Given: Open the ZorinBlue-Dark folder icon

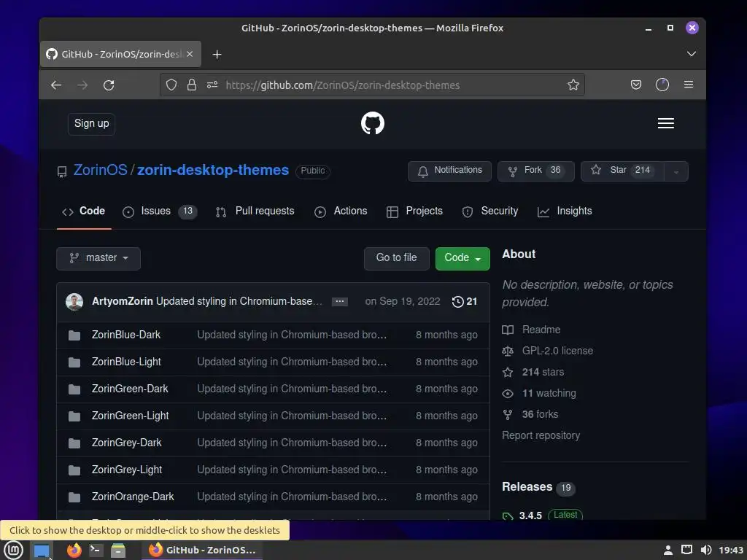Looking at the screenshot, I should pos(74,335).
